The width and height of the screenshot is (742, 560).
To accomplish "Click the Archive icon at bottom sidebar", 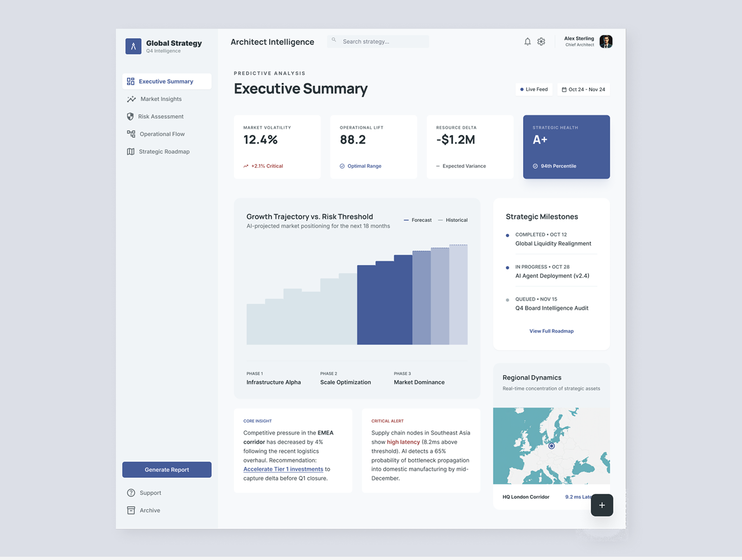I will [x=131, y=510].
